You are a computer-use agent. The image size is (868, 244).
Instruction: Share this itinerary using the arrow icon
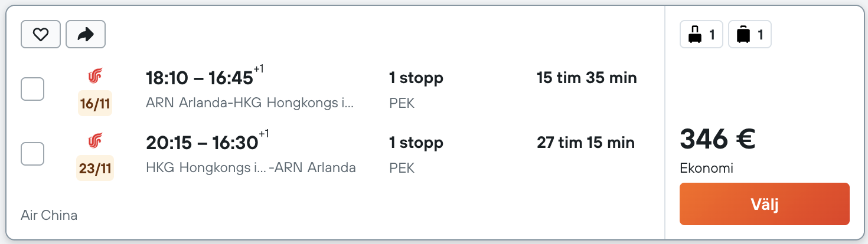[x=86, y=35]
